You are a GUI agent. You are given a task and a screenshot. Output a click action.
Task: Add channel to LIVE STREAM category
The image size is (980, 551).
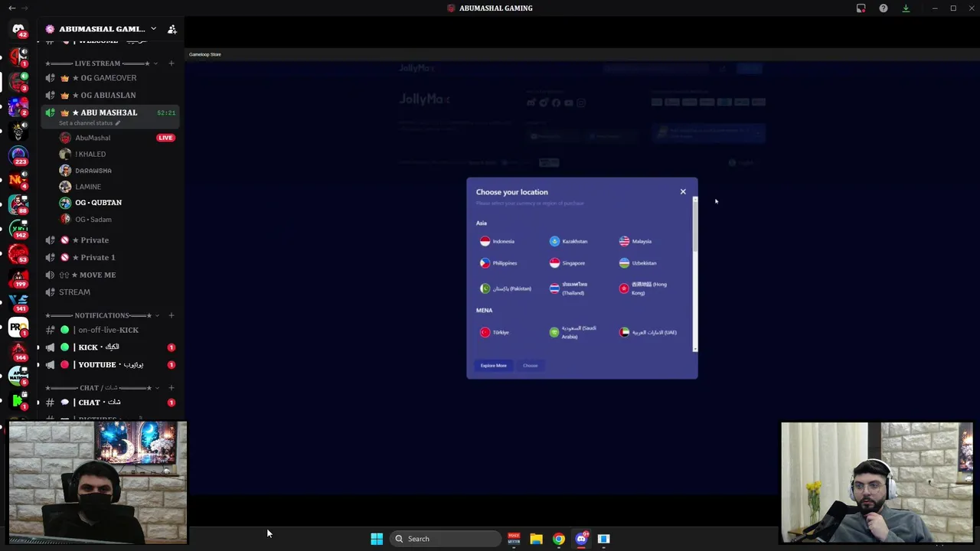[171, 64]
